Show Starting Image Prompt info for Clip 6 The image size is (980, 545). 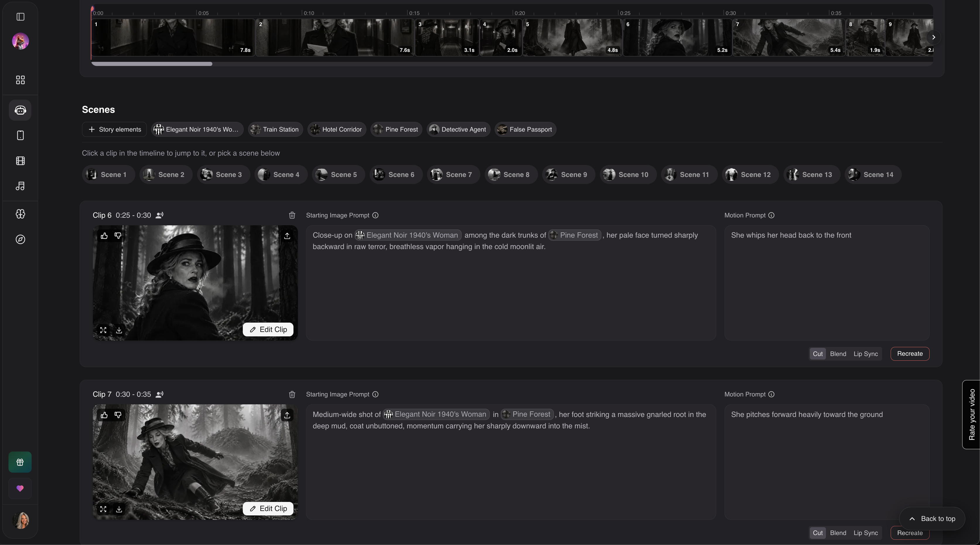point(375,215)
